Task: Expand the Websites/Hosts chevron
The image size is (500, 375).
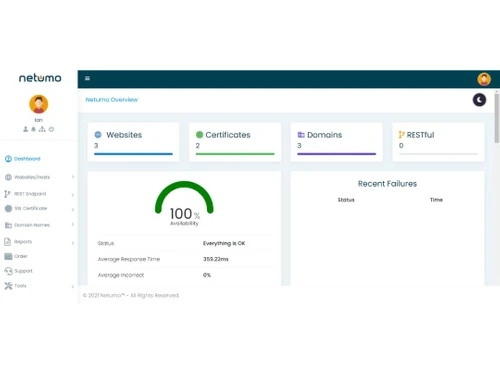Action: click(73, 177)
